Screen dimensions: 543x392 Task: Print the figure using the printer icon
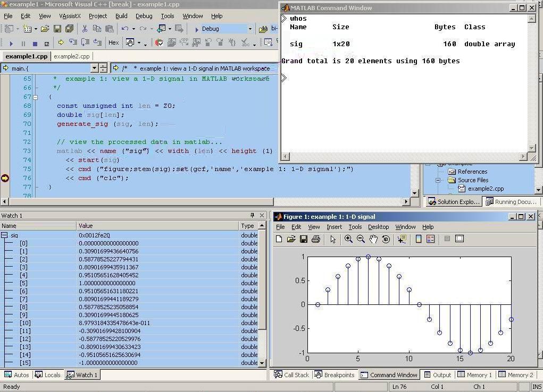tap(315, 238)
